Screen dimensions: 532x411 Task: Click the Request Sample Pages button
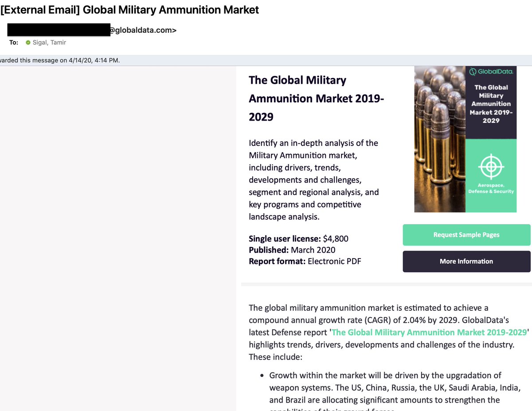[x=466, y=235]
